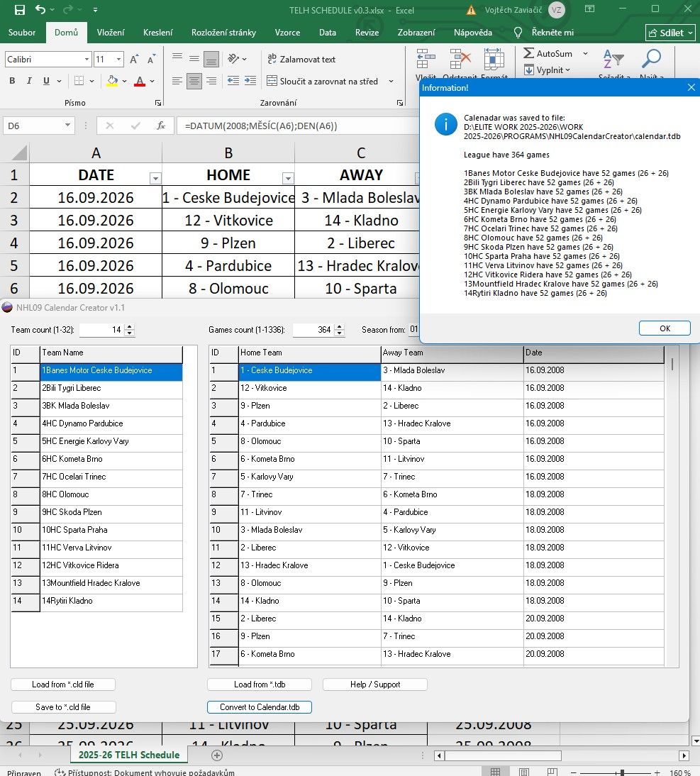Click Team count spinner arrows
Screen dimensions: 700x776
(130, 330)
